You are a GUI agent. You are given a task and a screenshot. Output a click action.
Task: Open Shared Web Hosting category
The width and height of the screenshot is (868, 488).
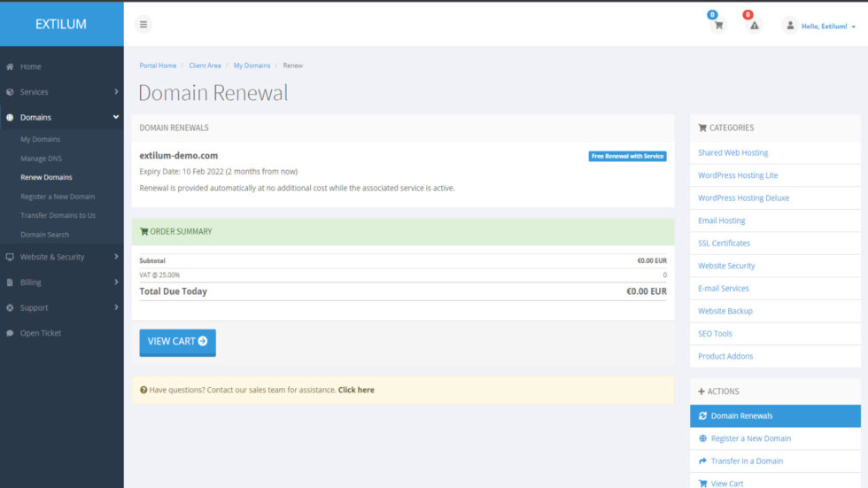coord(733,152)
